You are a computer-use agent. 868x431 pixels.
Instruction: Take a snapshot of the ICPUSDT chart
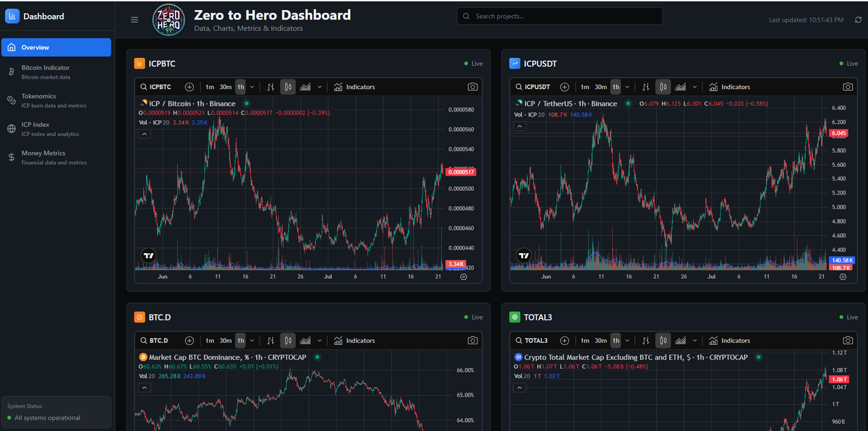[x=848, y=87]
